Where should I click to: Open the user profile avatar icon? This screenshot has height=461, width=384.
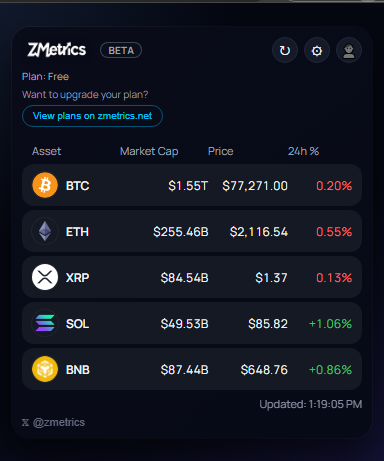[349, 50]
